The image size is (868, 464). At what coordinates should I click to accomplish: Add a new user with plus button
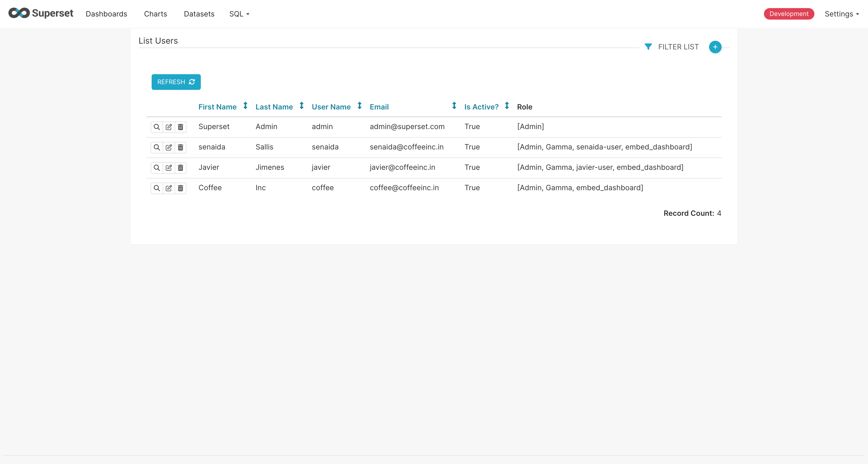[x=715, y=47]
